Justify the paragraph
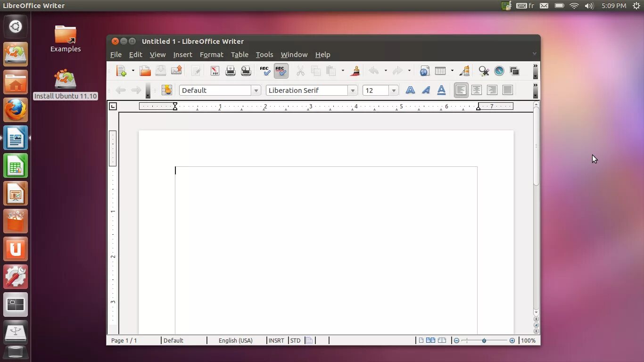The height and width of the screenshot is (362, 644). pos(508,90)
